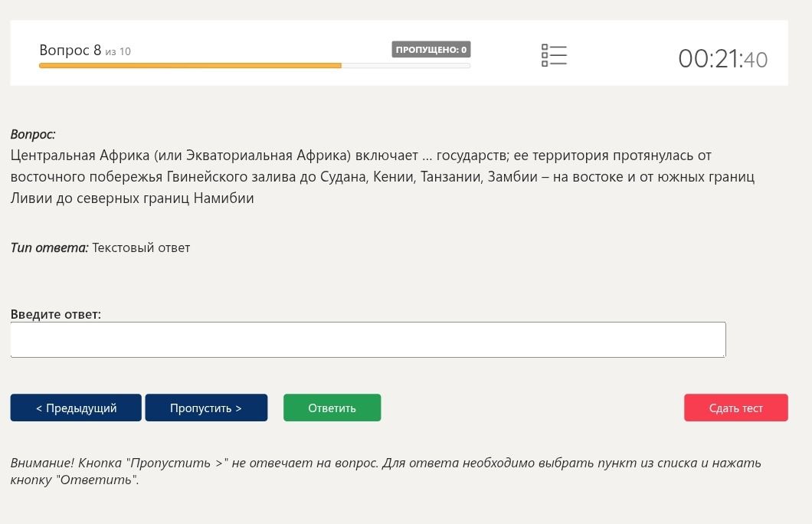This screenshot has height=524, width=812.
Task: Click the answer text input field
Action: point(368,339)
